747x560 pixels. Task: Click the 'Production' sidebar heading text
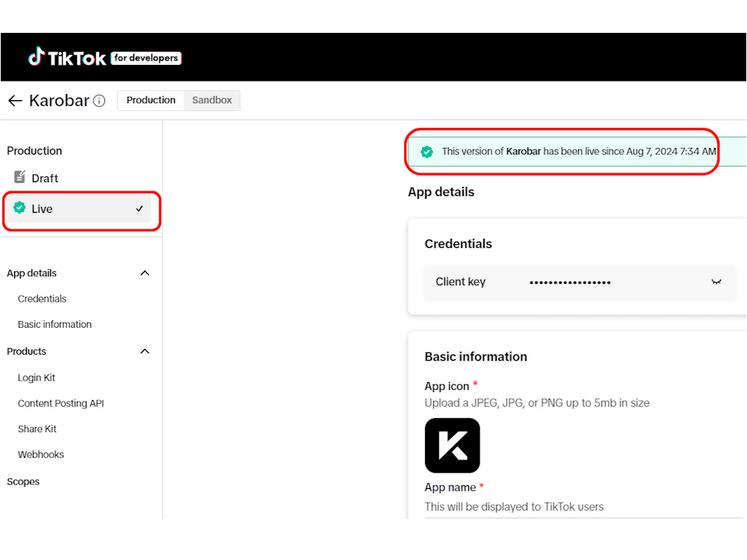(x=34, y=151)
